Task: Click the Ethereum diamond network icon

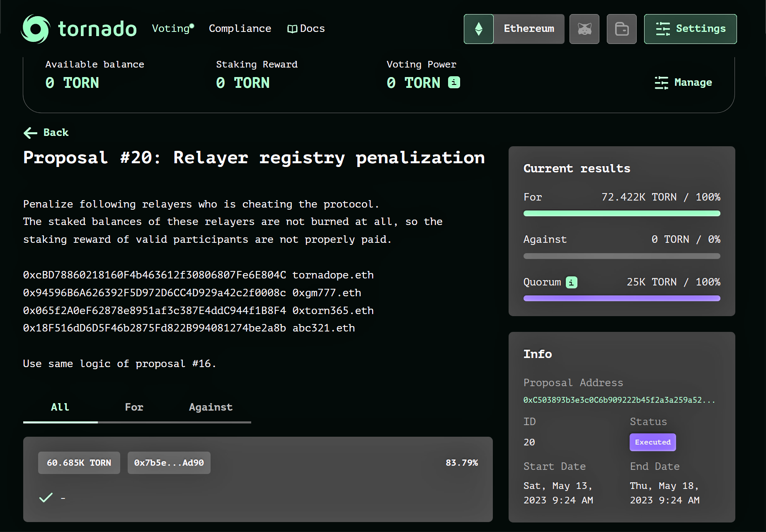Action: tap(479, 29)
